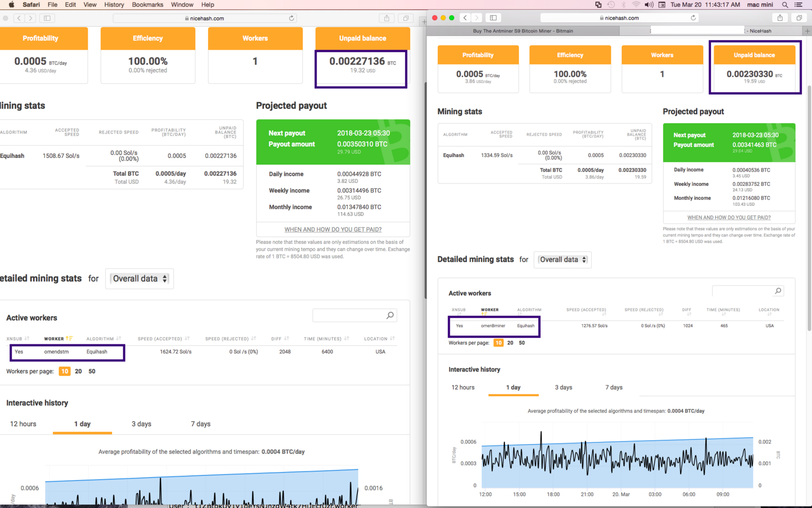Select 7 days history in right window
The height and width of the screenshot is (508, 812).
click(614, 387)
